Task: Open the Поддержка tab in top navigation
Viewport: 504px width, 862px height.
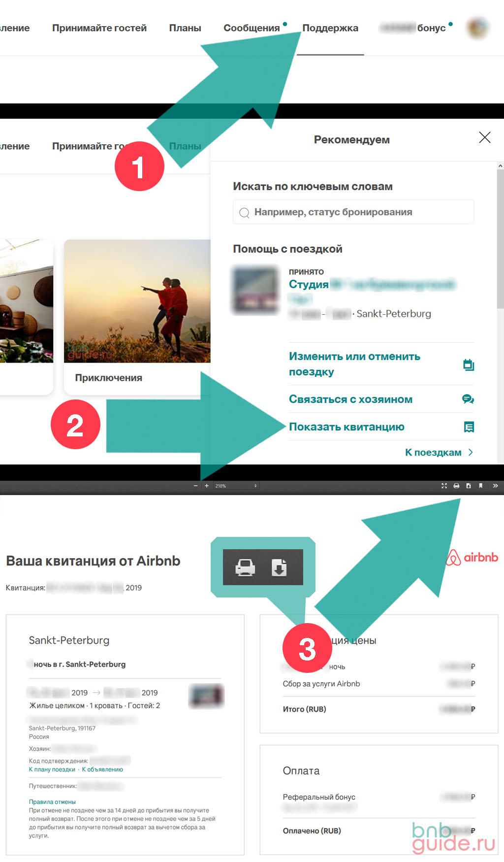Action: click(x=330, y=28)
